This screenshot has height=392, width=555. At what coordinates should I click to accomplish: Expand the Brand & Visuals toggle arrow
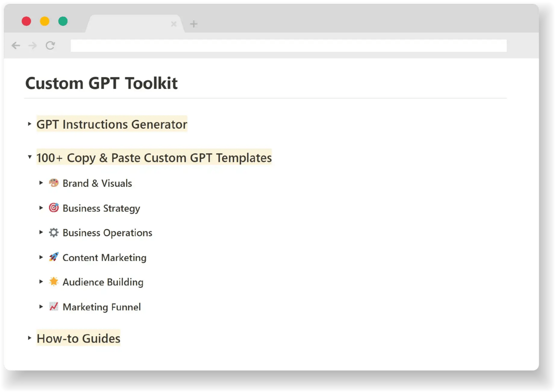tap(41, 183)
